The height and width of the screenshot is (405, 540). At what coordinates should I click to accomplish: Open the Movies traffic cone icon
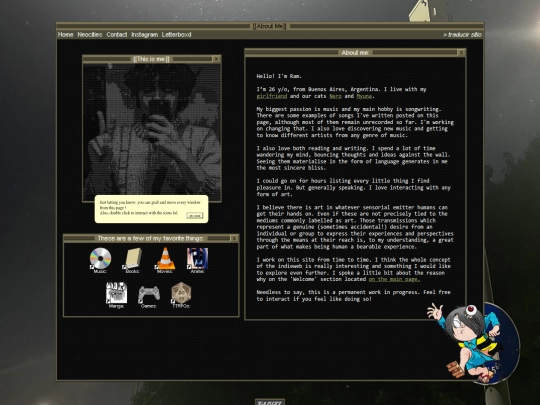coord(165,259)
